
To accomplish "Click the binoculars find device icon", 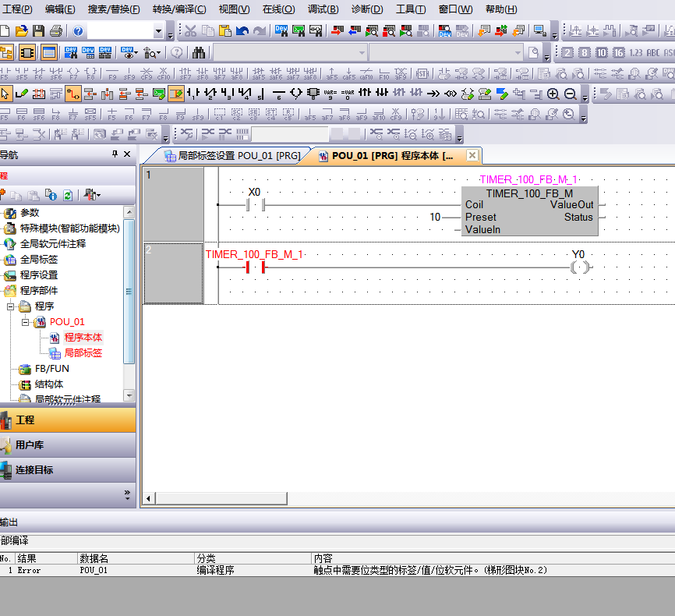I will point(199,52).
